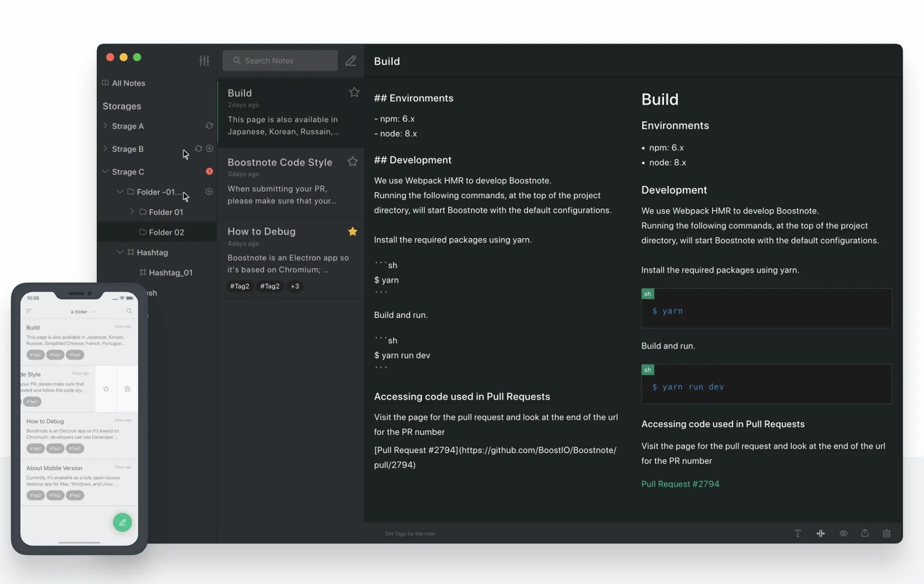Collapse the Strage C storage
This screenshot has width=924, height=584.
click(x=105, y=171)
